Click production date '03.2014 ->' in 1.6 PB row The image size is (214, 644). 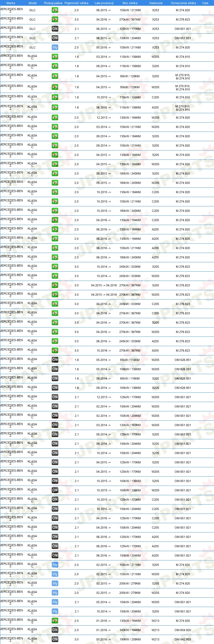(x=103, y=57)
